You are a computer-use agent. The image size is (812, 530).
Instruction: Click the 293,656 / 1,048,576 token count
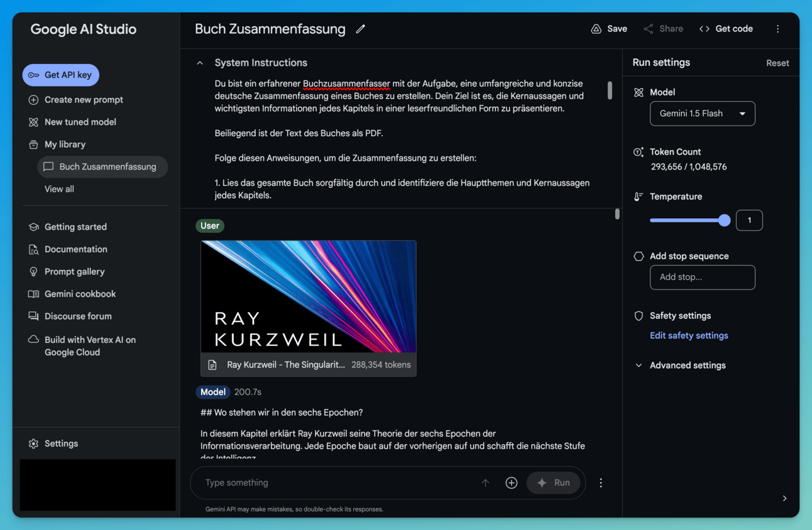[689, 167]
